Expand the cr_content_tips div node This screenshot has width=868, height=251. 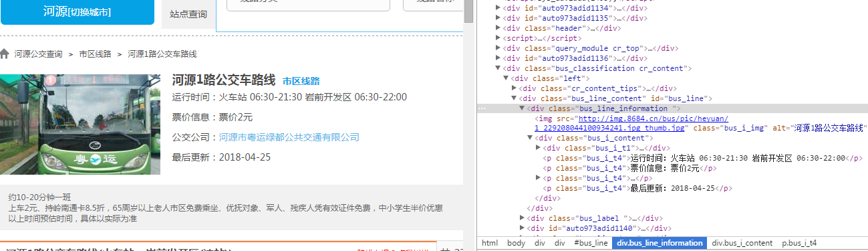tap(514, 88)
